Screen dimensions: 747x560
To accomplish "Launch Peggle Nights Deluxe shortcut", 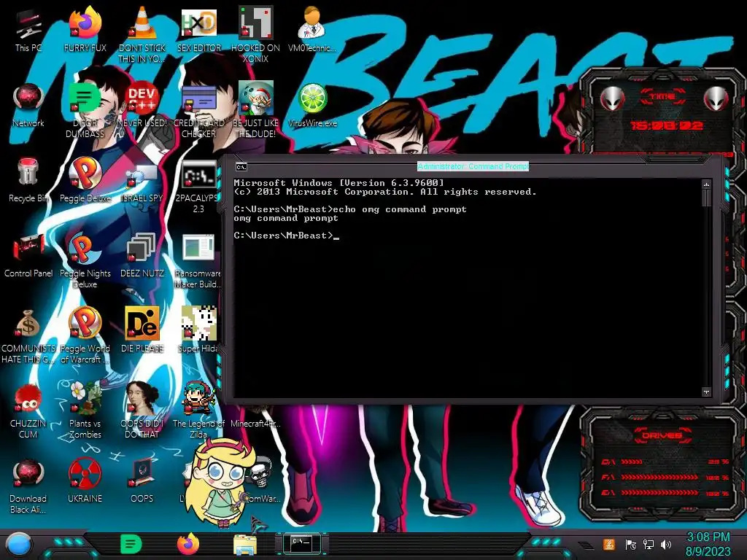I will point(85,260).
